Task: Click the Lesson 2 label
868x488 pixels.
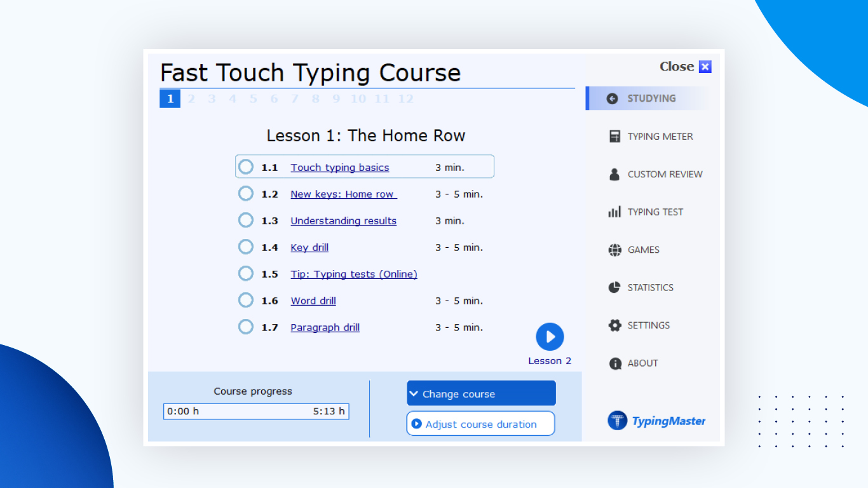Action: pyautogui.click(x=550, y=361)
